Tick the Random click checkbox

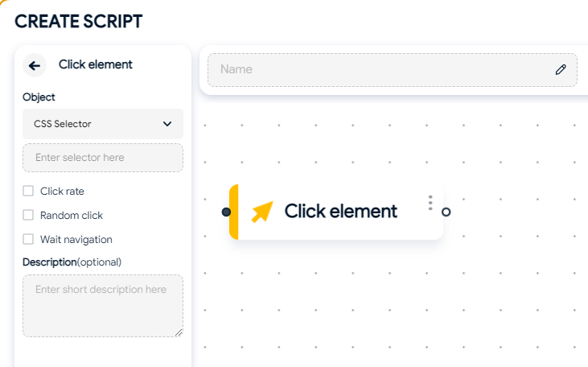coord(28,215)
